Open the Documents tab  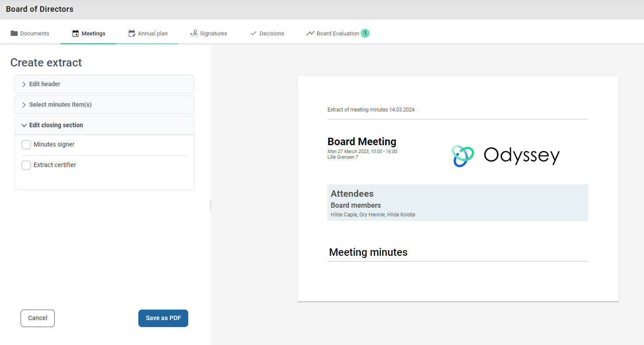click(x=30, y=33)
